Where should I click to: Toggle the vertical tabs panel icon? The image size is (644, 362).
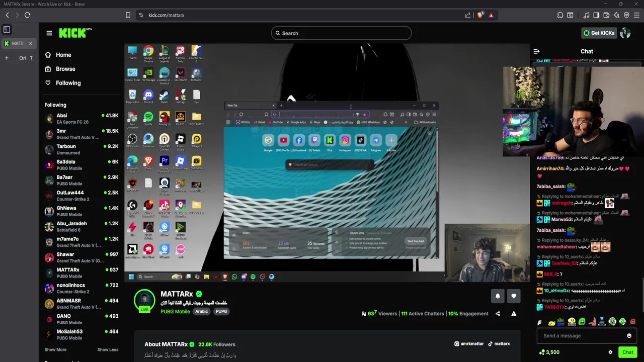pos(7,30)
